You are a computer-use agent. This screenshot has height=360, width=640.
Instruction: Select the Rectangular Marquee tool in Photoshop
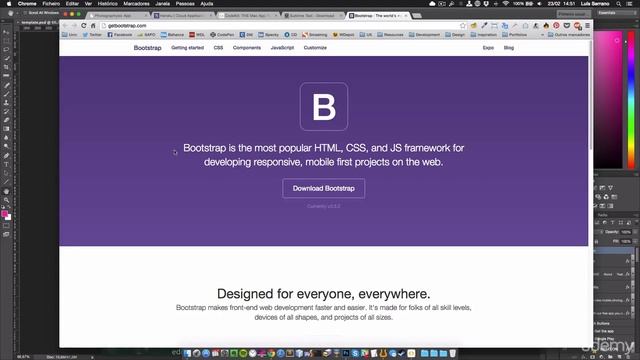tap(6, 41)
